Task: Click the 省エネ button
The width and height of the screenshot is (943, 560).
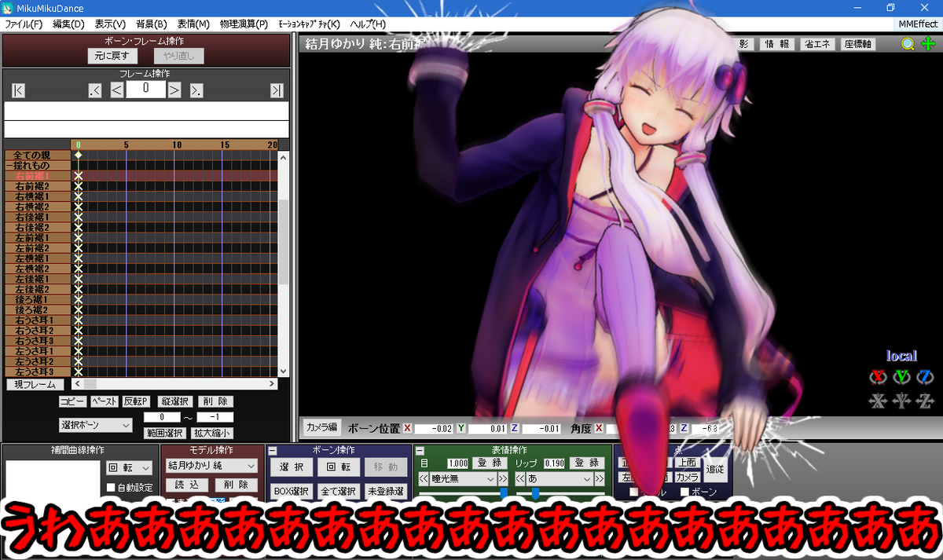Action: pyautogui.click(x=817, y=44)
